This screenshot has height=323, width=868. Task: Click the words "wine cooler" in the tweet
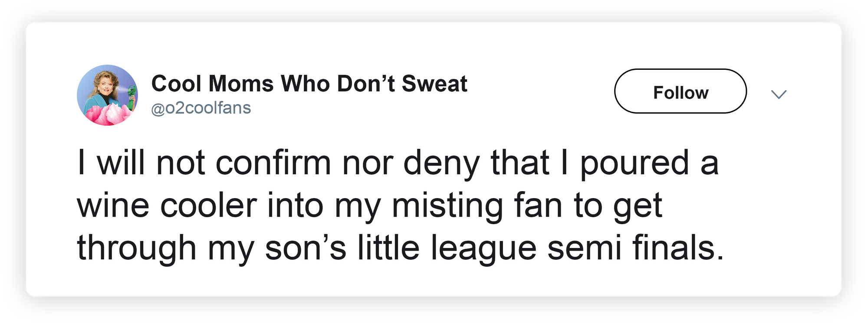click(167, 205)
